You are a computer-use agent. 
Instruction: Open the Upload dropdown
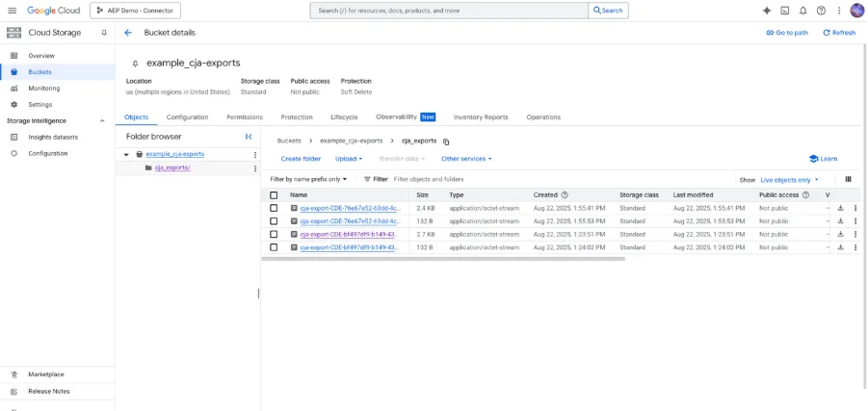tap(349, 159)
